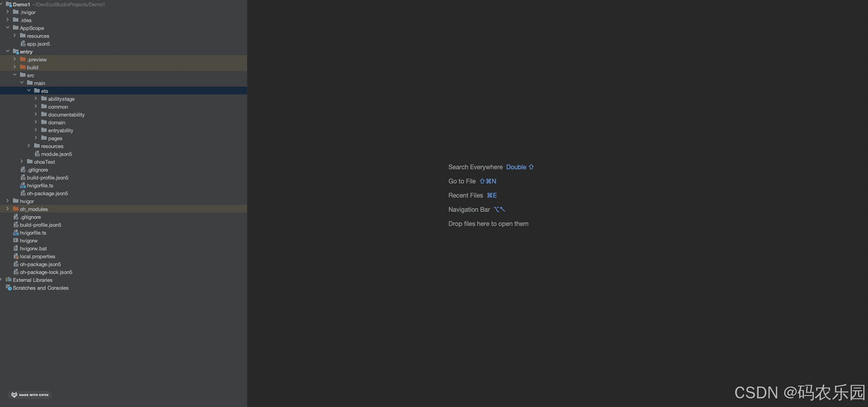The height and width of the screenshot is (407, 868).
Task: Click the Demo1 project path text
Action: coord(69,5)
